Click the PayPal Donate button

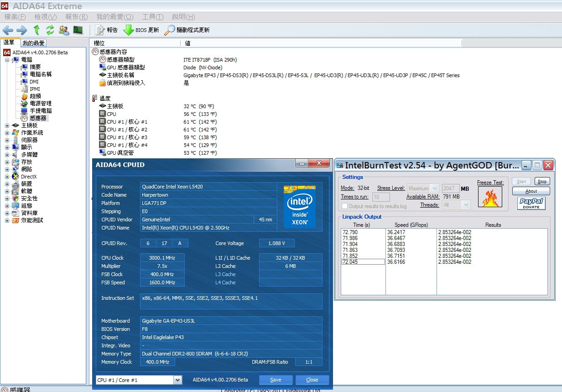point(531,204)
